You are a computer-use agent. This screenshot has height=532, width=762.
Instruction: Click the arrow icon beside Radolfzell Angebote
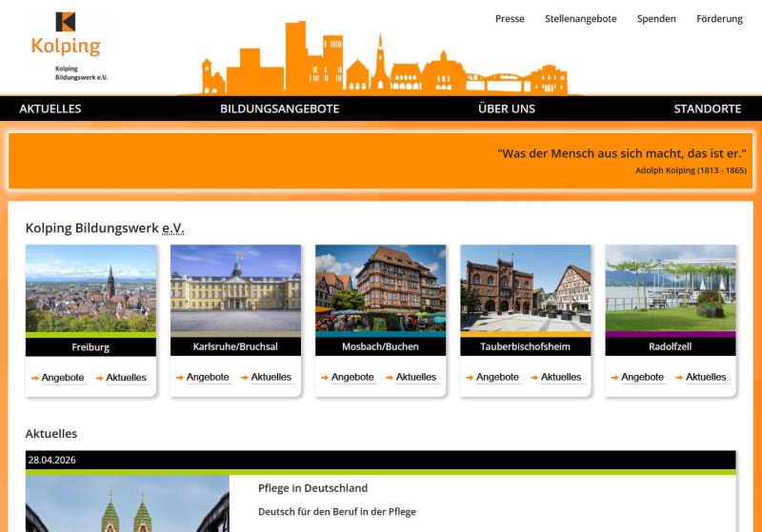tap(614, 378)
